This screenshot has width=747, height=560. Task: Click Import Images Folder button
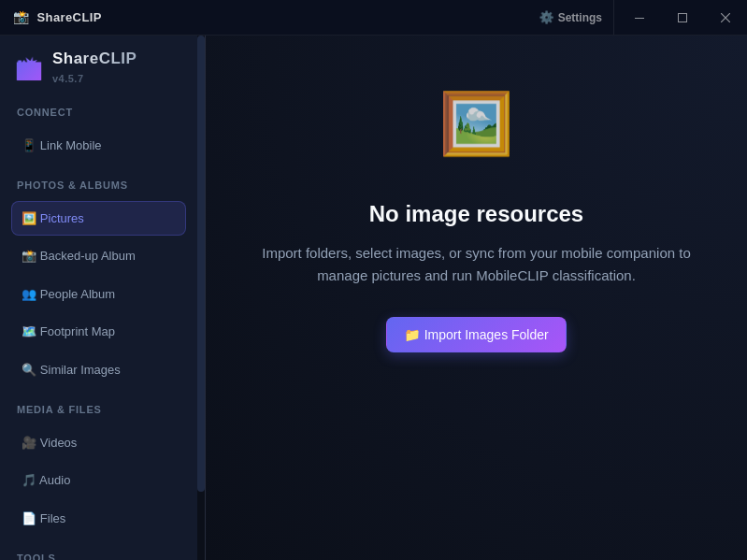tap(476, 335)
